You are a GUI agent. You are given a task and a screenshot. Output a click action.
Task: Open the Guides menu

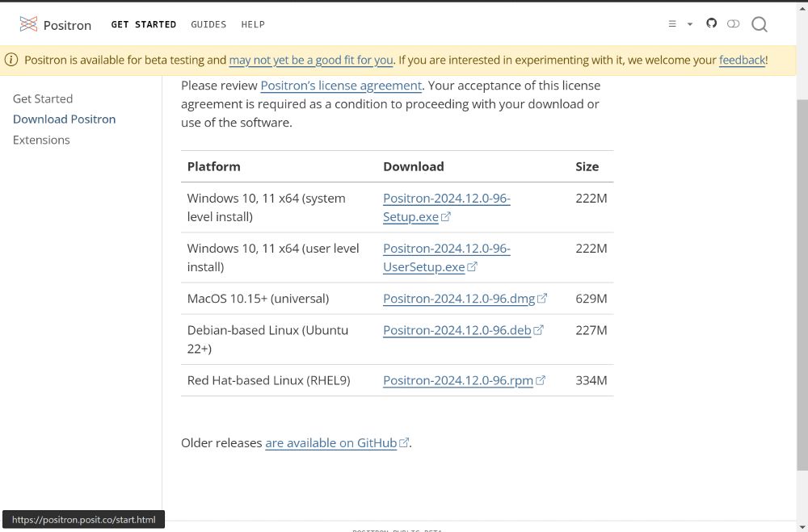(208, 24)
